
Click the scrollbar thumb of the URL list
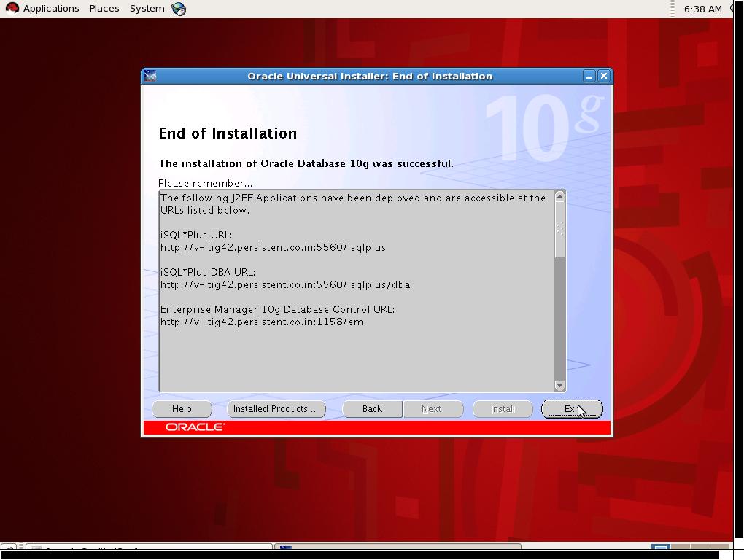560,230
